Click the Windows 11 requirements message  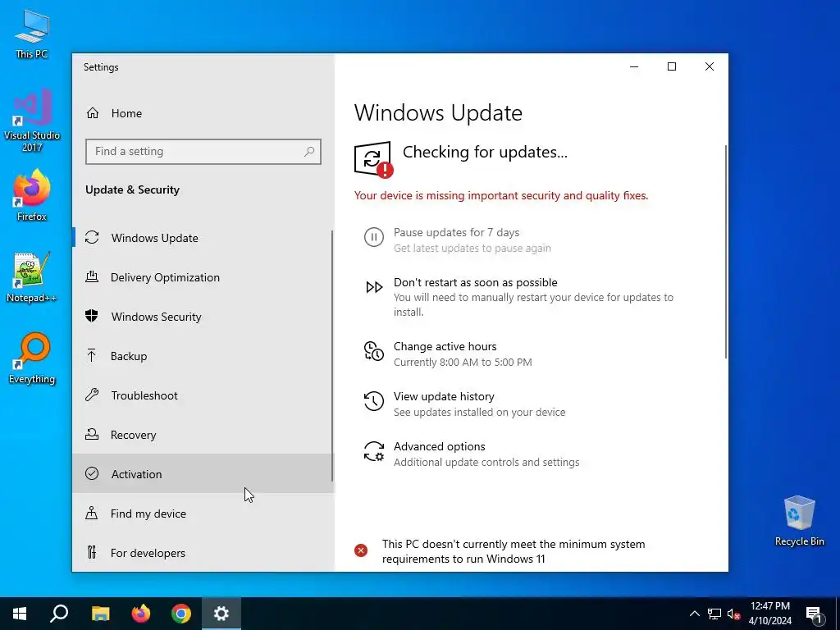(514, 551)
